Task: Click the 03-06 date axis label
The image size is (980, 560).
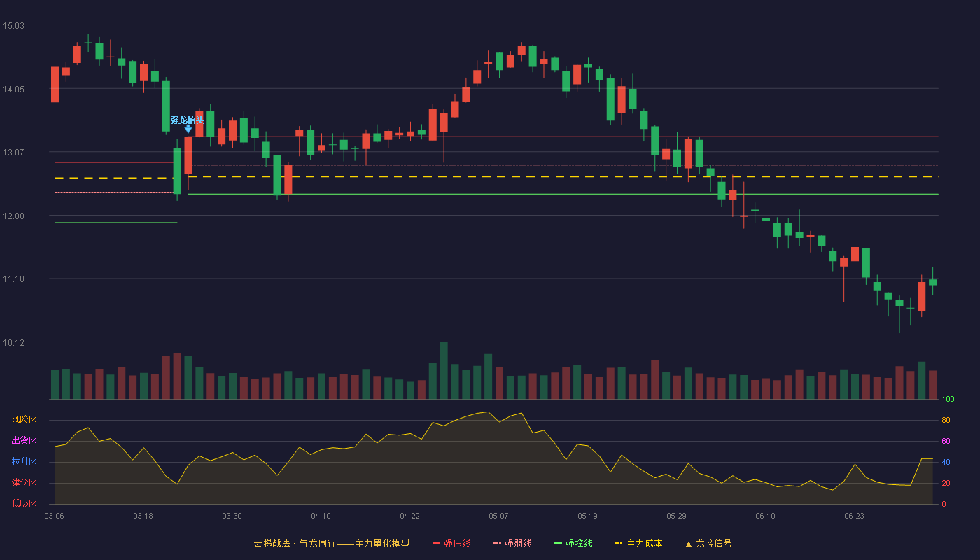Action: 54,516
